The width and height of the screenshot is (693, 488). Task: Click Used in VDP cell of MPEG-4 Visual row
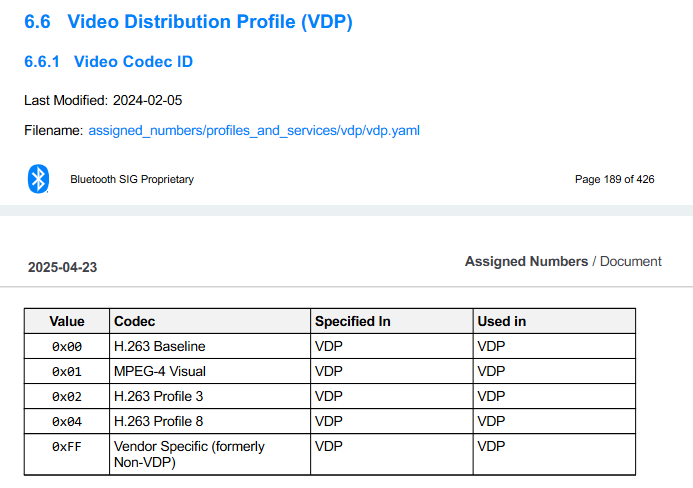pos(554,371)
